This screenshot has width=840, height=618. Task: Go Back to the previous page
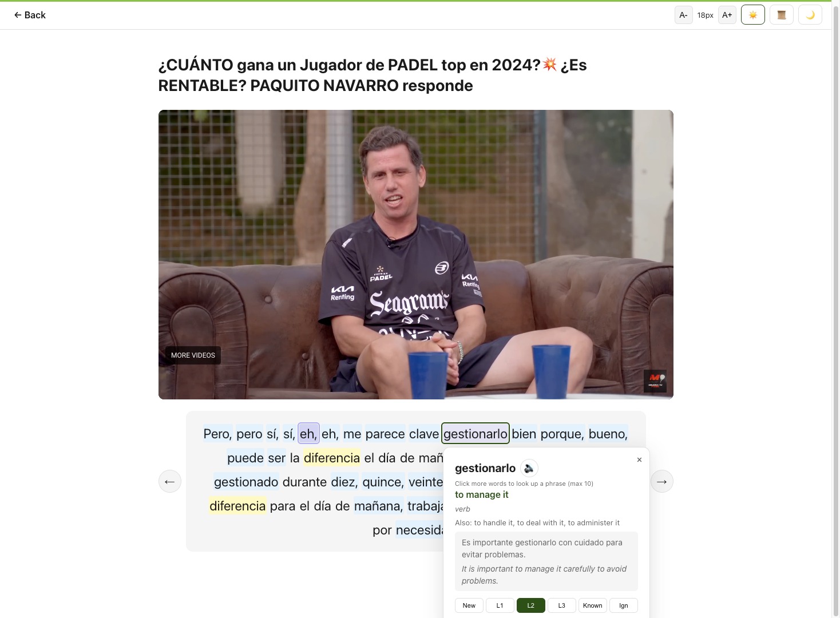(29, 15)
